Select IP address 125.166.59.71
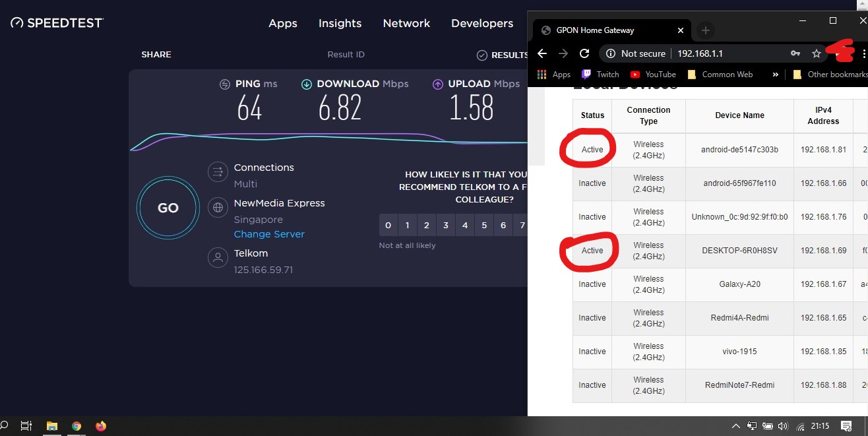 point(263,270)
